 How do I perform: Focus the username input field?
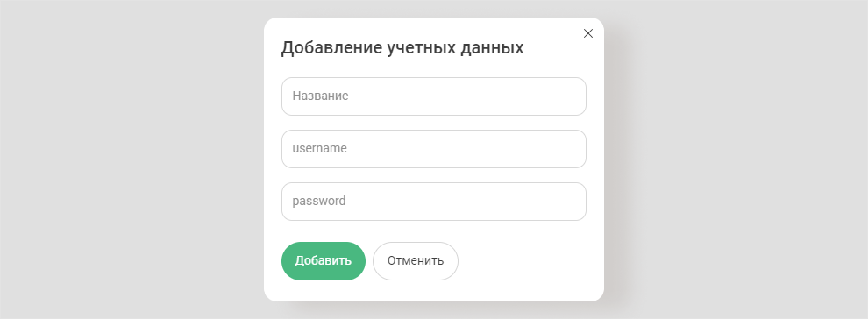433,149
